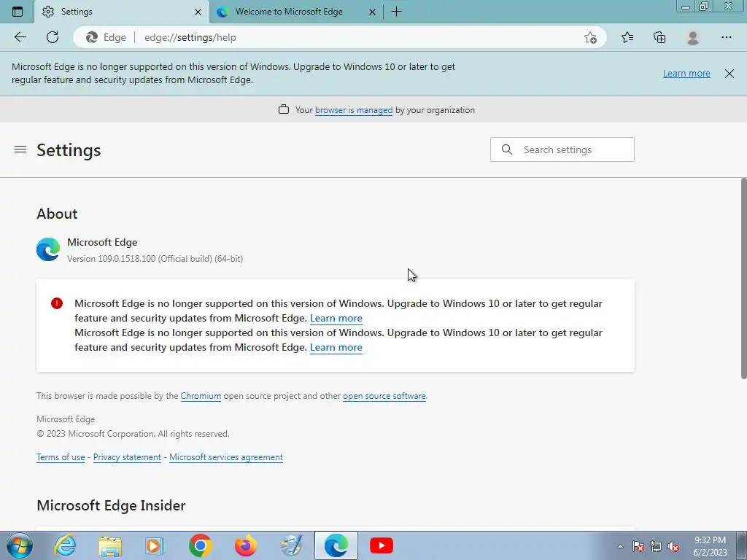
Task: Add this page to favorites star icon
Action: click(x=590, y=38)
